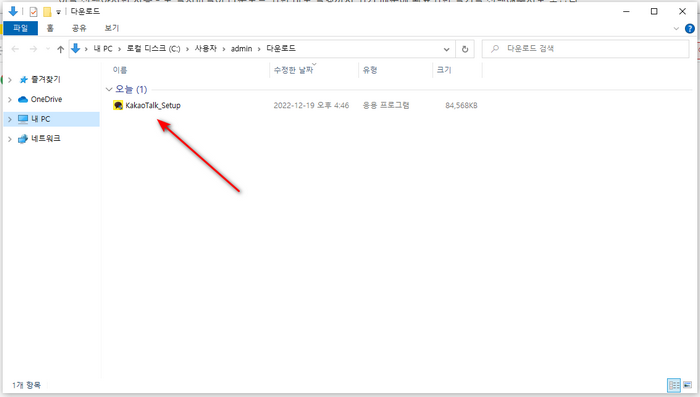Click the Forward navigation arrow
700x397 pixels.
(x=33, y=49)
